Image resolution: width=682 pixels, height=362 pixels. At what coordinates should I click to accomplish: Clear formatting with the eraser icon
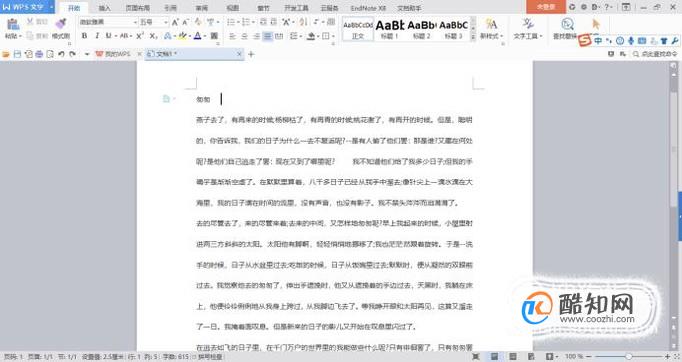pyautogui.click(x=198, y=22)
